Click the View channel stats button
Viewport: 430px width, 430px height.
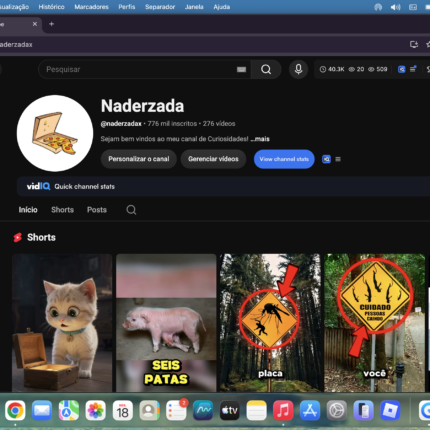[x=284, y=159]
